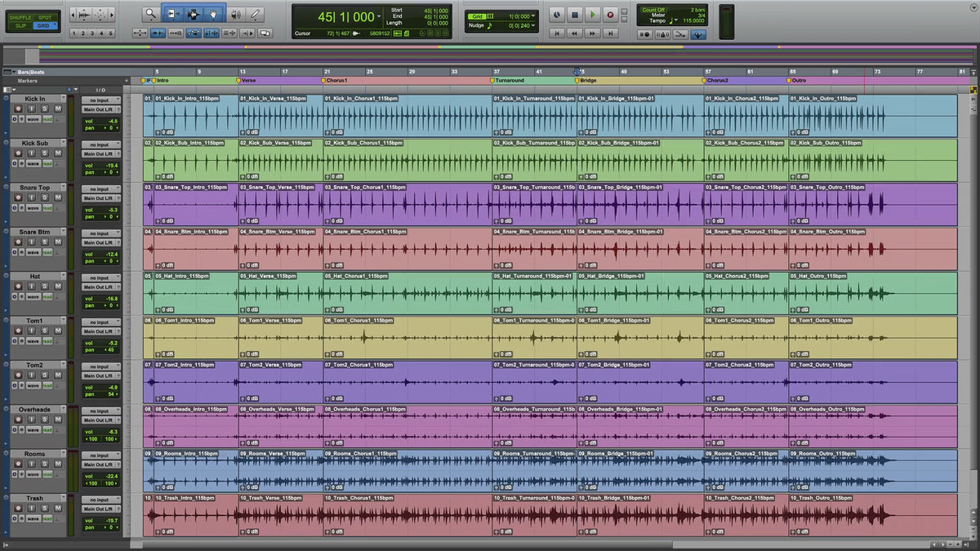Image resolution: width=980 pixels, height=551 pixels.
Task: Click the Return to Zero transport button
Action: (557, 33)
